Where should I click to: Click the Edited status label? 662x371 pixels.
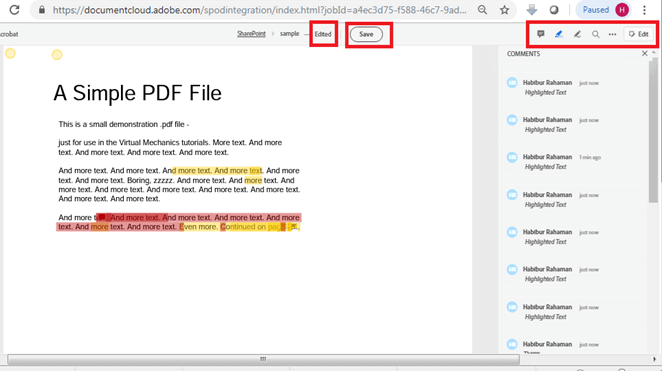tap(323, 34)
